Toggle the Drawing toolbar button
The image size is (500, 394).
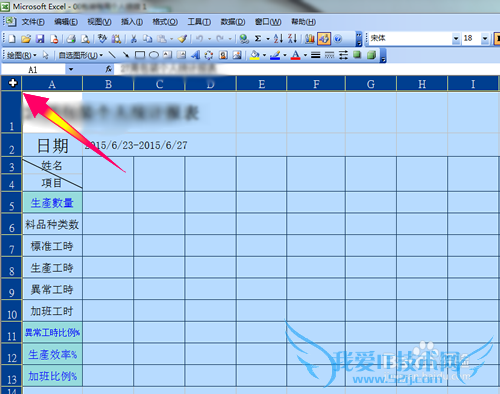point(324,39)
